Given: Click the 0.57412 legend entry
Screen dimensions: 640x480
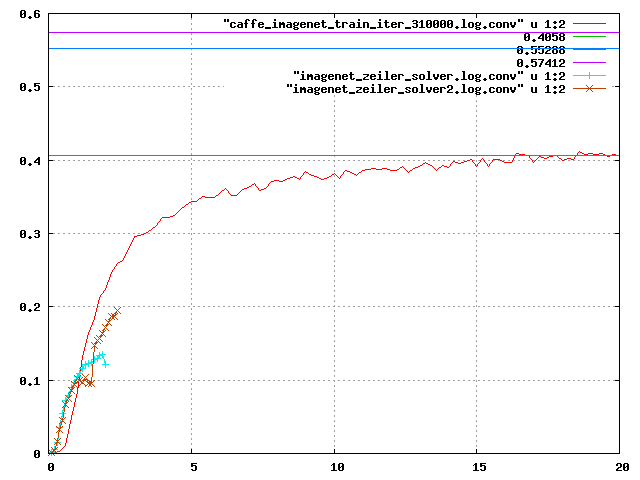Looking at the screenshot, I should tap(540, 63).
